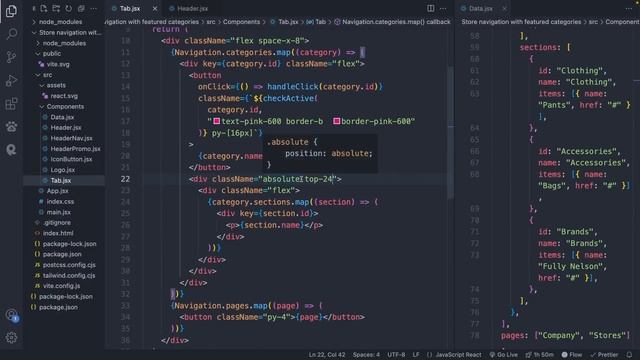
Task: Collapse the Components folder
Action: pyautogui.click(x=65, y=107)
